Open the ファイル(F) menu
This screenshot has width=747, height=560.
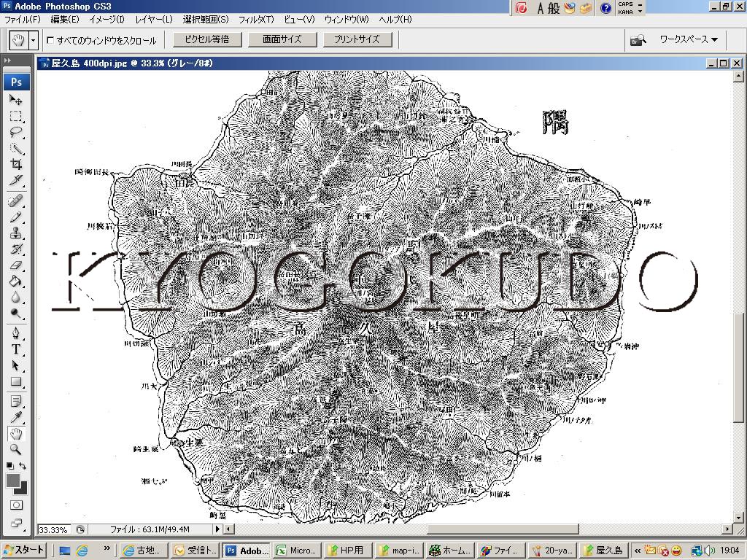point(23,20)
